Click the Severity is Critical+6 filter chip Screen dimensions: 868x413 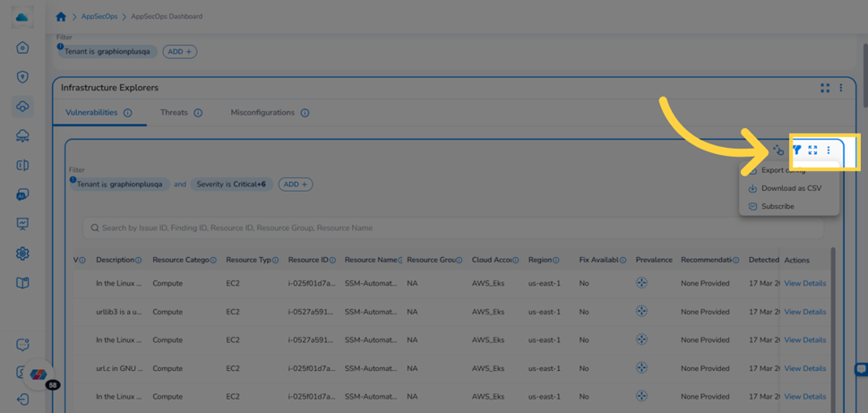(x=231, y=185)
